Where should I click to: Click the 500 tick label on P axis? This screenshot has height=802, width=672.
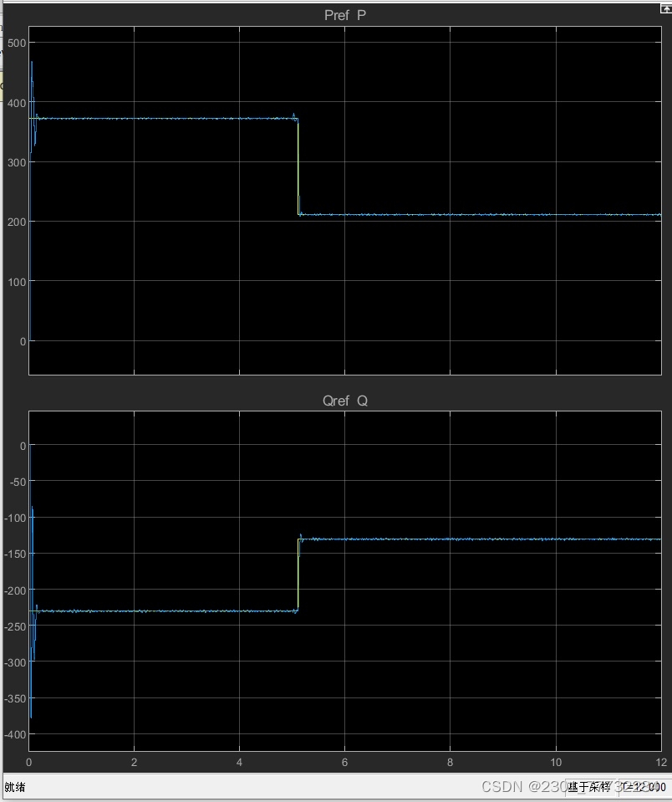pyautogui.click(x=17, y=43)
